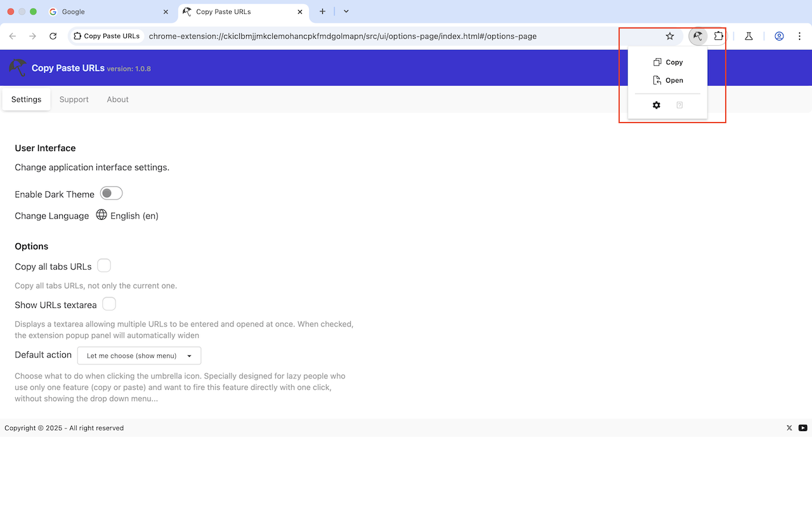812x508 pixels.
Task: Expand the tab search chevron in the tab strip
Action: (x=346, y=11)
